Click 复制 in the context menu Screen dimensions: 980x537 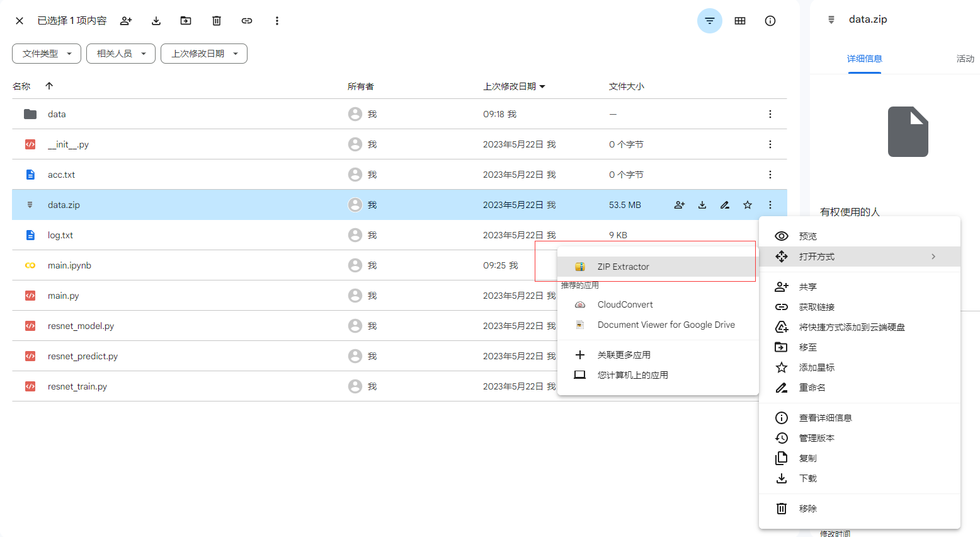860,458
